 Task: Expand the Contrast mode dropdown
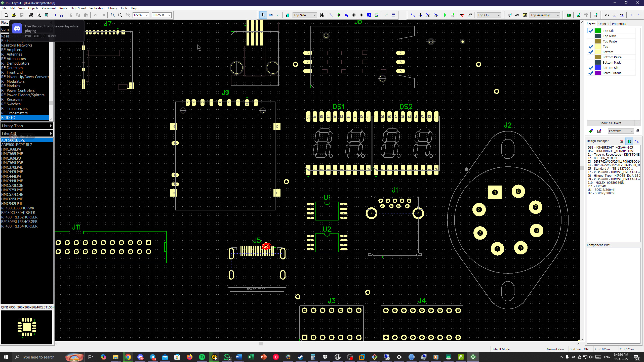tap(631, 131)
